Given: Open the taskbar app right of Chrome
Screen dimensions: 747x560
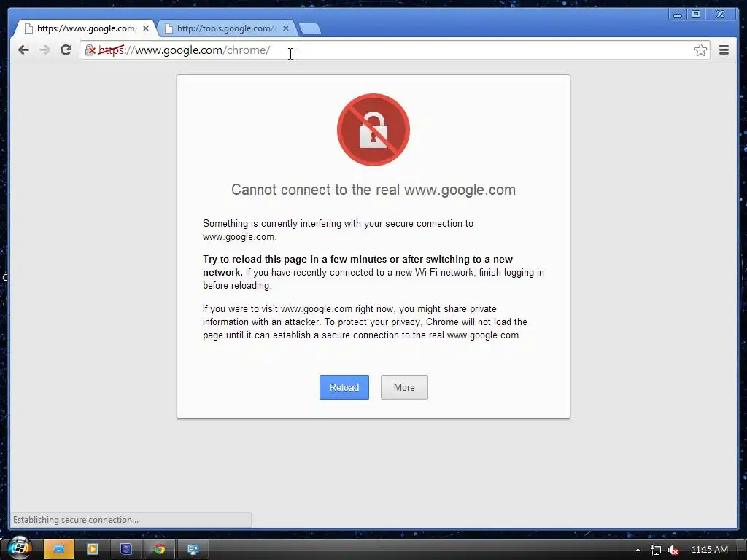Looking at the screenshot, I should pos(193,549).
